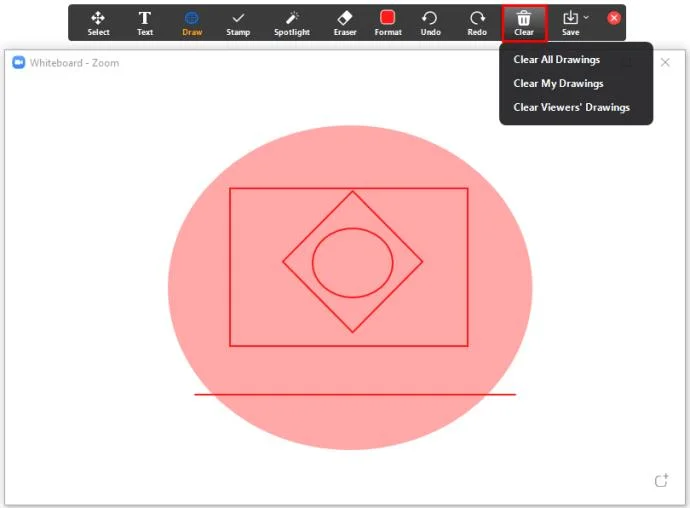
Task: Switch to the Eraser tool
Action: point(345,23)
